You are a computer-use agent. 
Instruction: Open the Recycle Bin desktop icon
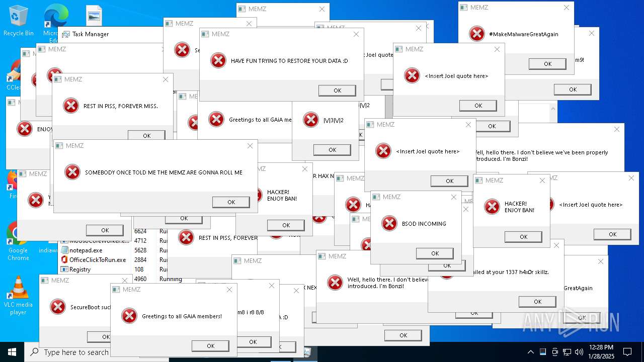tap(19, 21)
